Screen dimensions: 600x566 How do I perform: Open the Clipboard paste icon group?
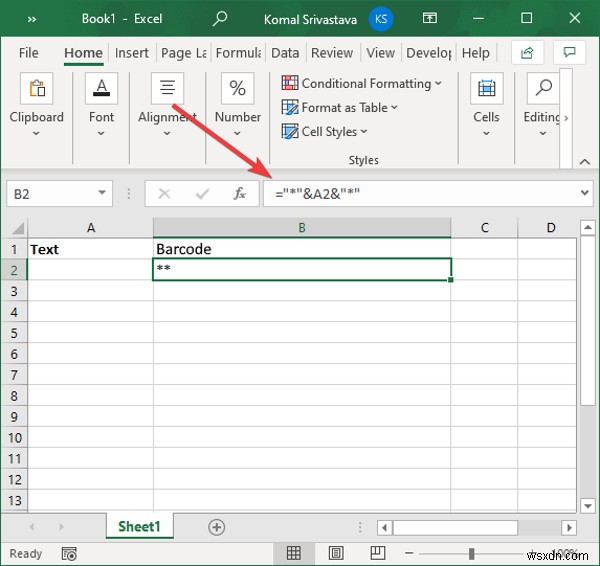(x=37, y=88)
